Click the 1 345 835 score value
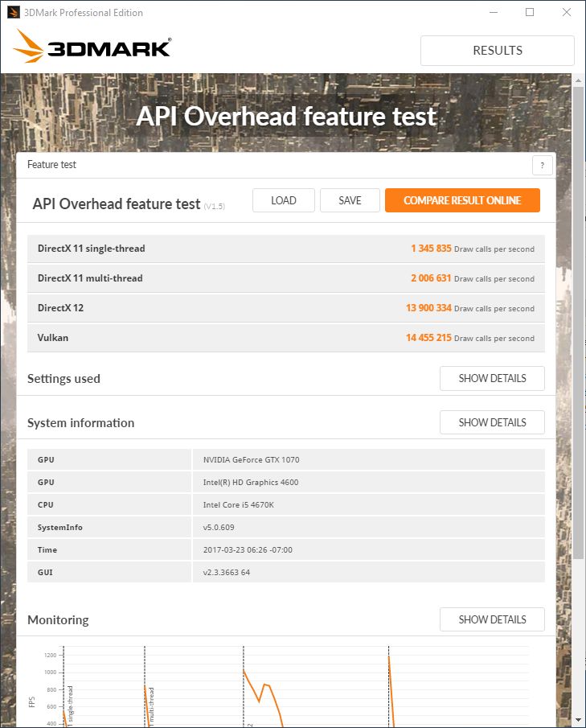This screenshot has height=728, width=586. 431,249
